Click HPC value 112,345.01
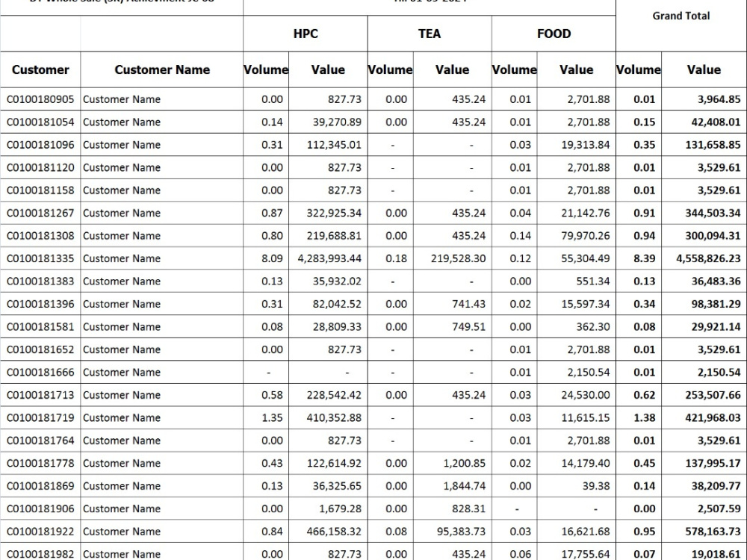 pyautogui.click(x=334, y=146)
